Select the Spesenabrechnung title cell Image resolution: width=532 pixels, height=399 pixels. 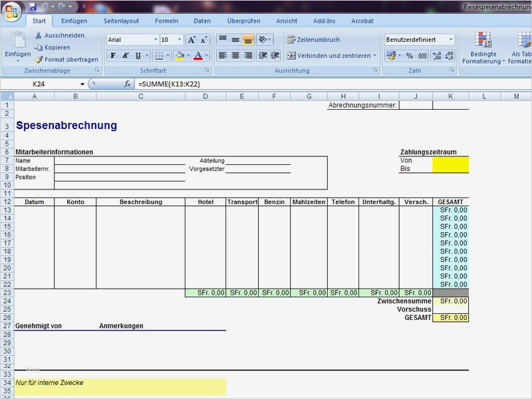coord(66,126)
